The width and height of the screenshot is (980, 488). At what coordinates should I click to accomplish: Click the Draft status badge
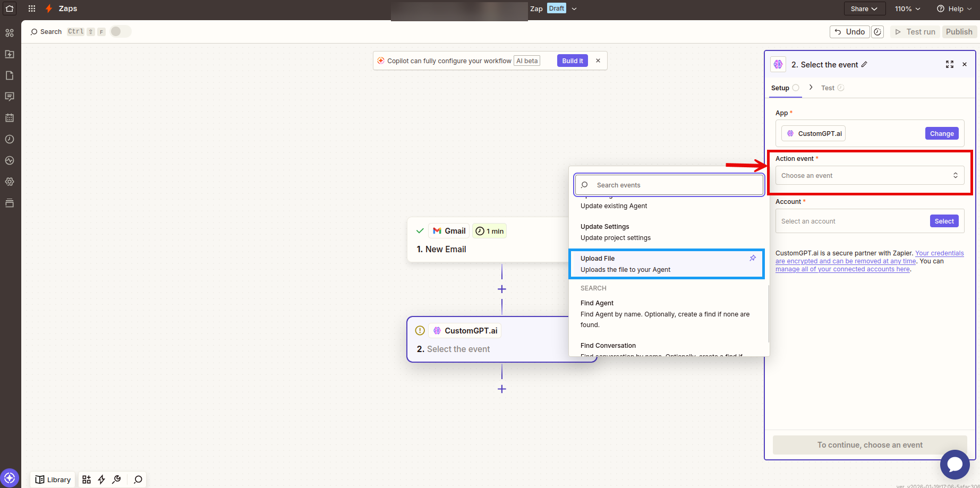coord(557,8)
